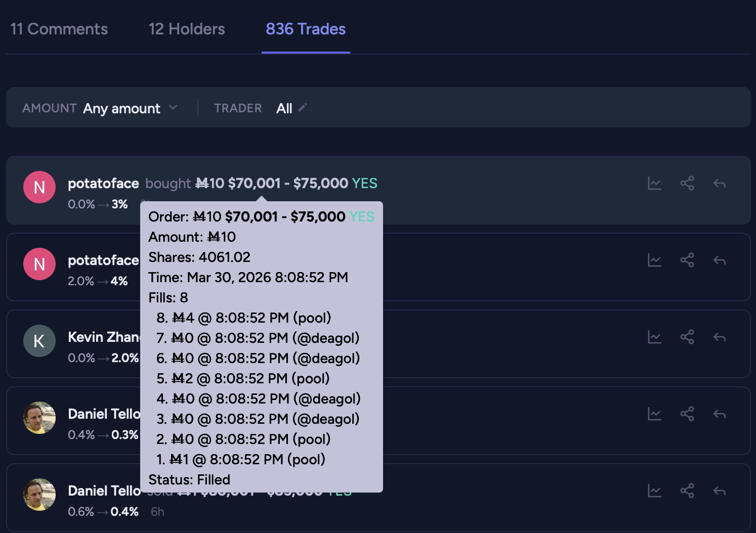The image size is (756, 533).
Task: Click Daniel Tello's profile photo in the last trade
Action: coord(39,495)
